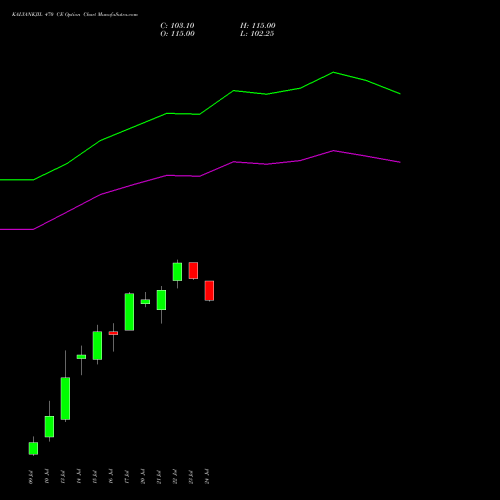Viewport: 500px width, 500px height.
Task: Click the high value H: 115.00
Action: point(258,26)
